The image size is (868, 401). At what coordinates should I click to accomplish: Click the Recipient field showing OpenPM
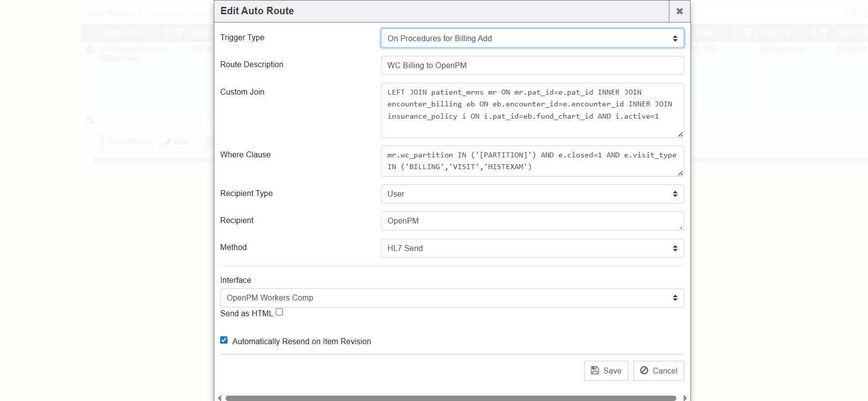(x=532, y=221)
